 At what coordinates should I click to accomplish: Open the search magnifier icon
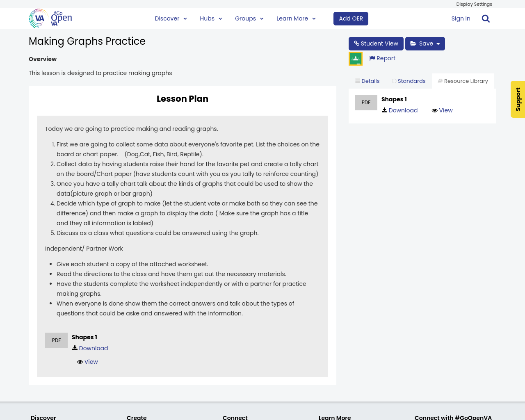point(486,18)
